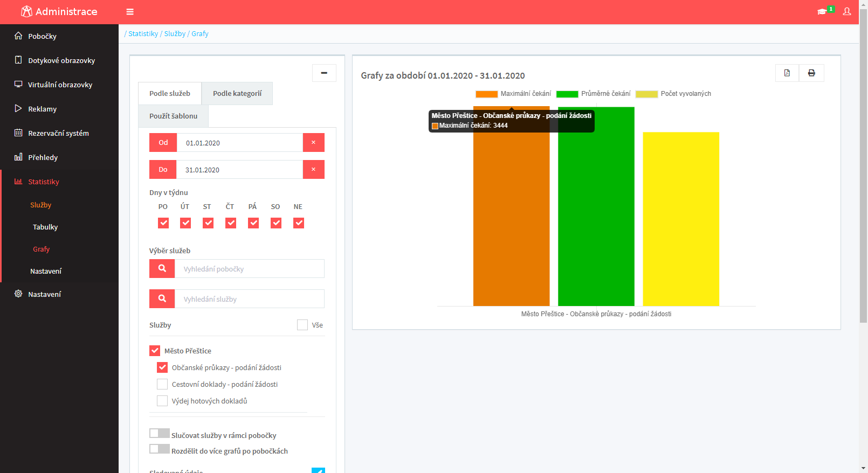The image size is (868, 473).
Task: Print the chart
Action: pos(811,73)
